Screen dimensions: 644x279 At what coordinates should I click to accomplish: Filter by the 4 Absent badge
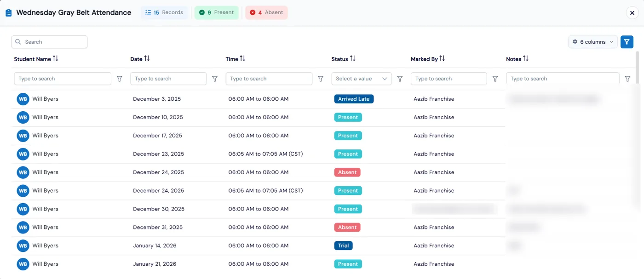point(266,13)
